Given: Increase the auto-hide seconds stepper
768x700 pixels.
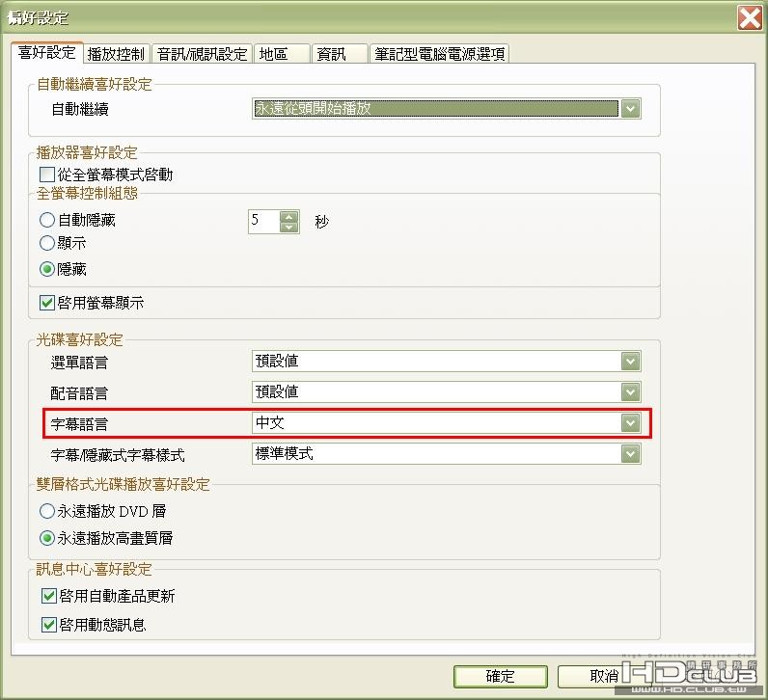Looking at the screenshot, I should [289, 216].
